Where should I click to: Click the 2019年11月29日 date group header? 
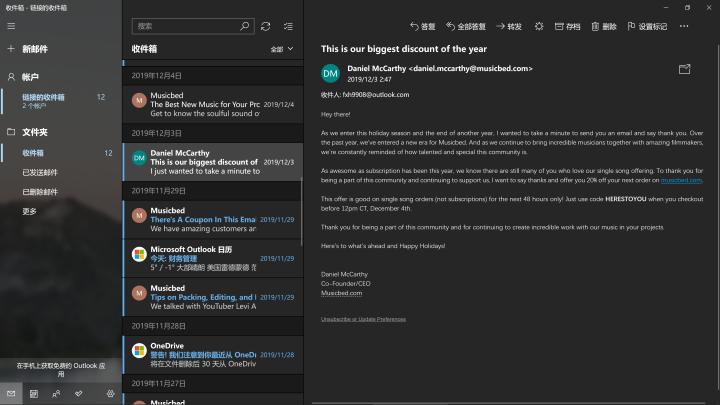213,191
